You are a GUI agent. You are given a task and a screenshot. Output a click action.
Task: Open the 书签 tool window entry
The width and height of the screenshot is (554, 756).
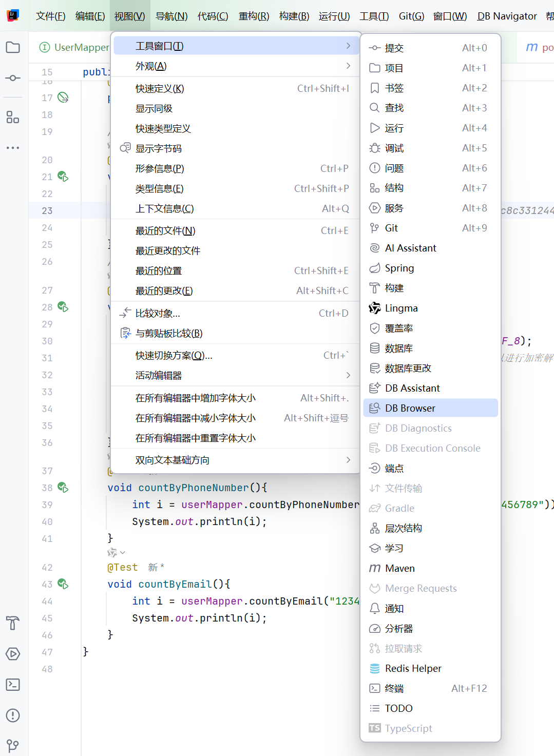pyautogui.click(x=430, y=88)
